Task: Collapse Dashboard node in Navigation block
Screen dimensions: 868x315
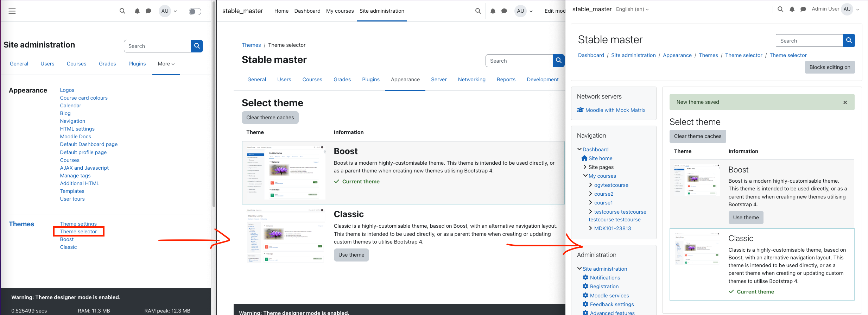Action: coord(579,149)
